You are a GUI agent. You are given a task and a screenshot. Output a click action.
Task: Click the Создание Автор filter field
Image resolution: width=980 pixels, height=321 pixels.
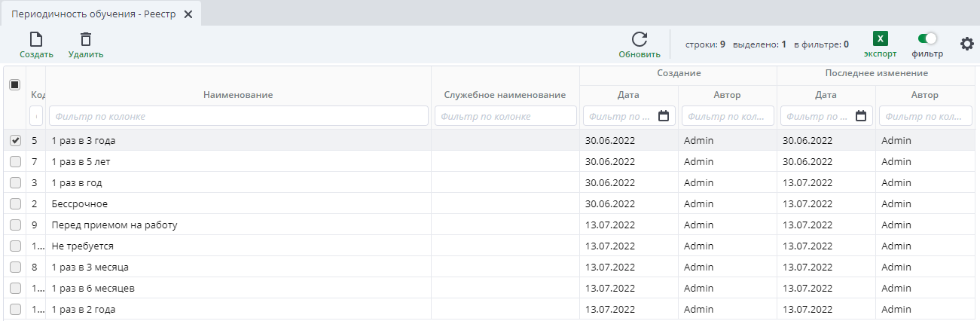click(x=727, y=116)
